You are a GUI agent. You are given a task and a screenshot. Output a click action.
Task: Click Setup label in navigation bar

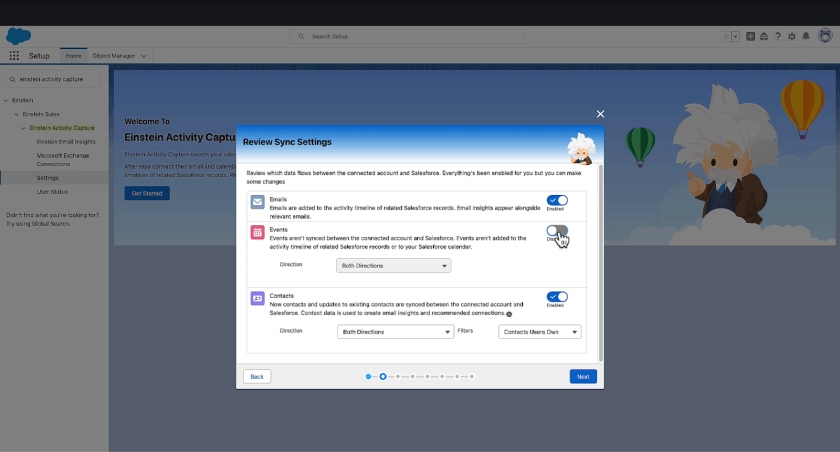pyautogui.click(x=39, y=56)
